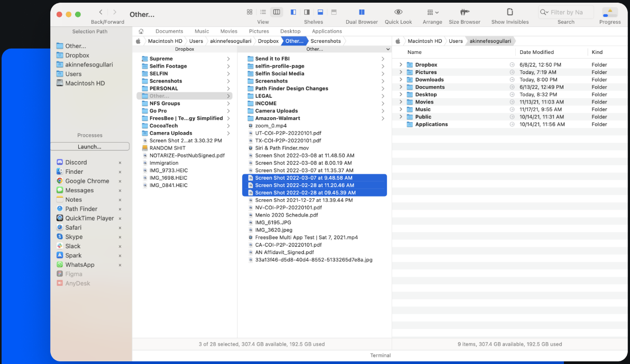The image size is (630, 364).
Task: Open the Size Browser
Action: point(465,12)
